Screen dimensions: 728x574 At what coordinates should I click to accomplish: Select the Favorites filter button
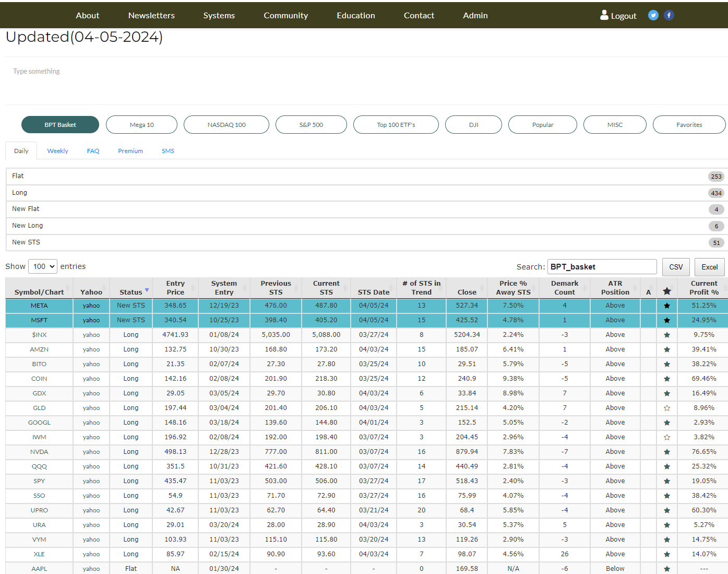coord(689,125)
